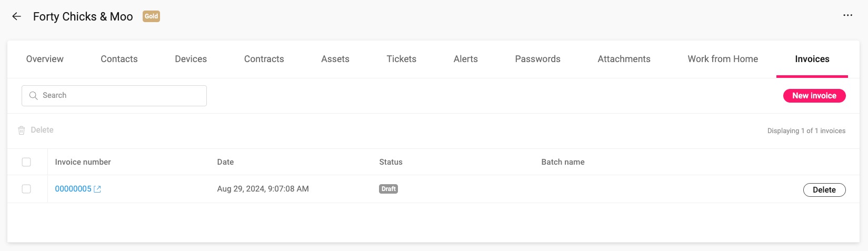The width and height of the screenshot is (868, 251).
Task: Sort by Invoice number column header
Action: pos(83,162)
